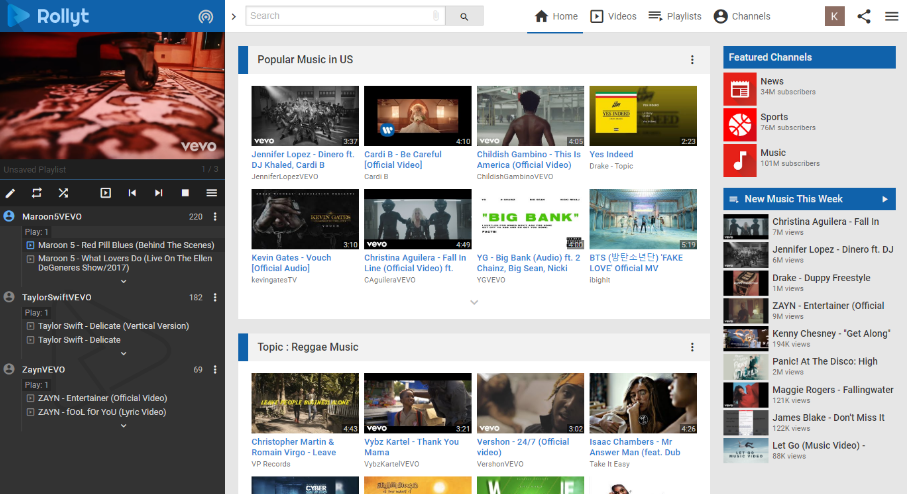Image resolution: width=907 pixels, height=494 pixels.
Task: Open the Sports featured channel icon
Action: point(740,124)
